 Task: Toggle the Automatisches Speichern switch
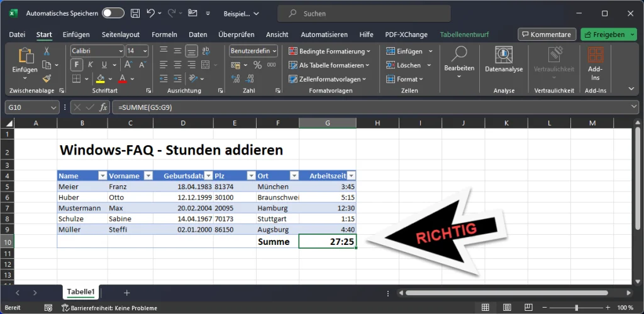coord(113,14)
